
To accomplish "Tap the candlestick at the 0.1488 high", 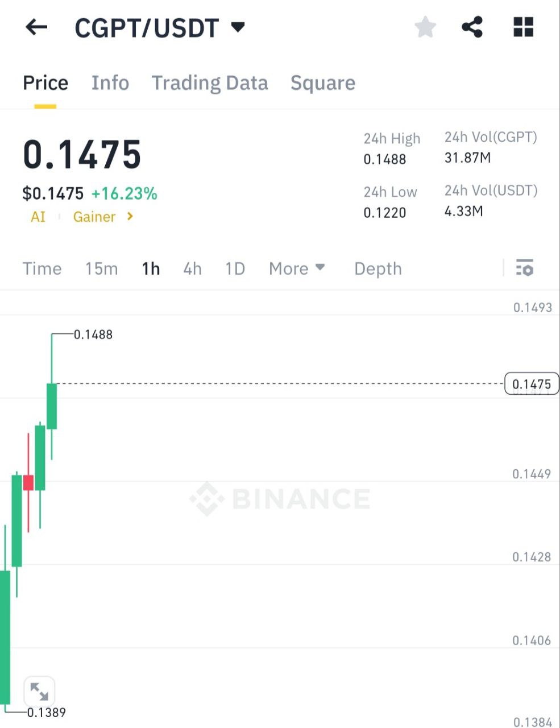I will (52, 406).
